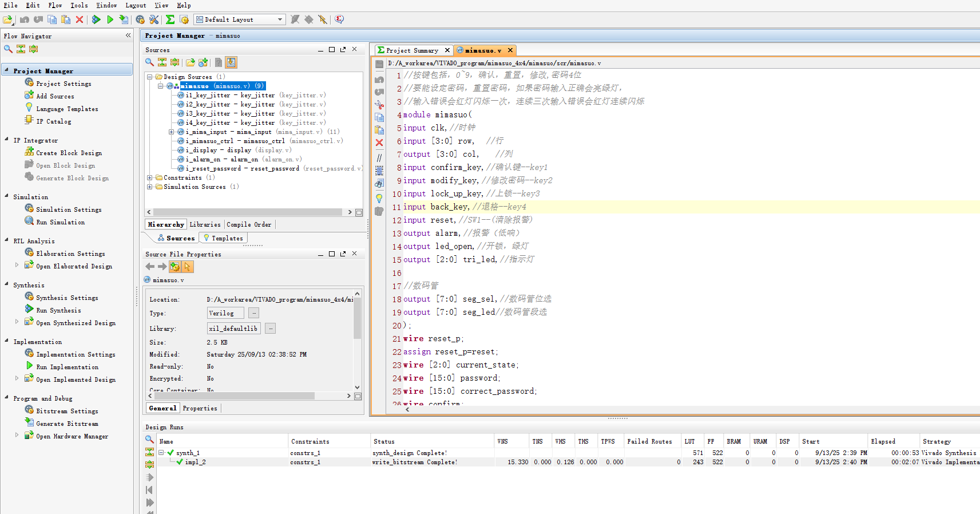Click the back arrow in Source File Properties
Screen dimensions: 980x514
coord(150,267)
